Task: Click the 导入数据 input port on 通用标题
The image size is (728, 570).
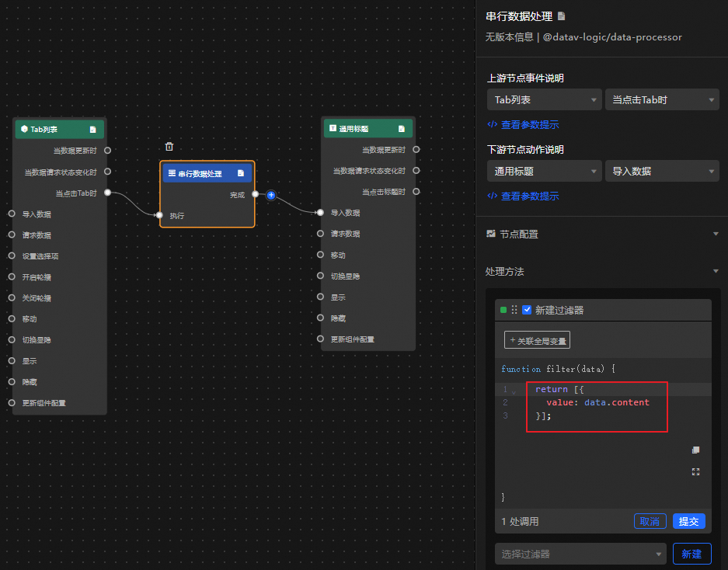Action: click(320, 213)
